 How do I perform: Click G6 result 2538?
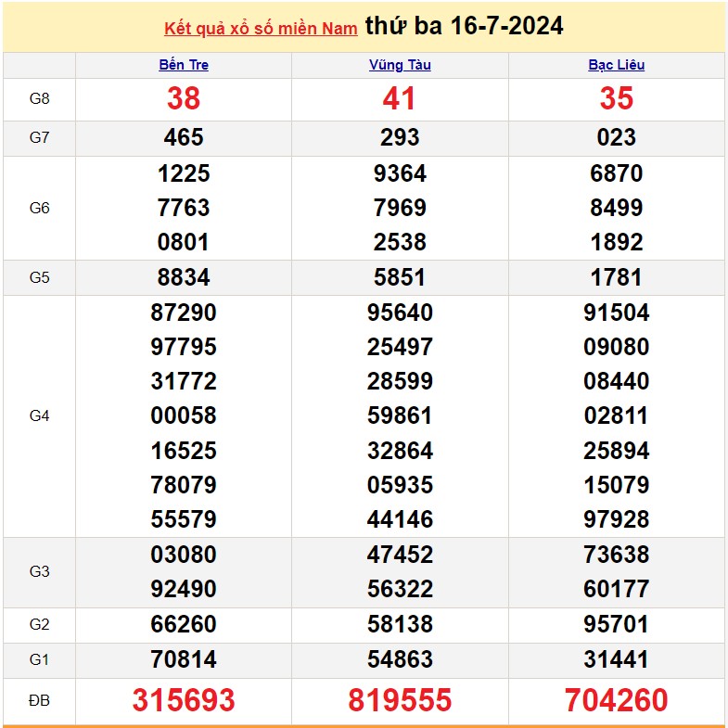coord(400,242)
